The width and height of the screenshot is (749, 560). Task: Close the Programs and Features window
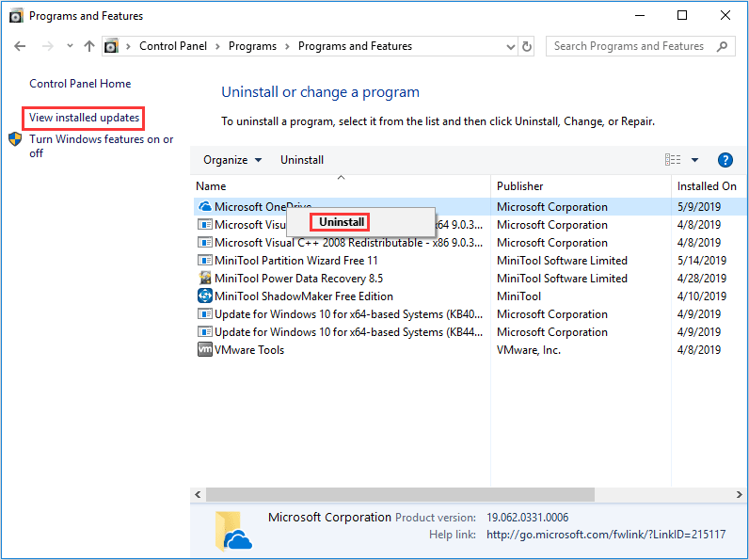(x=725, y=16)
